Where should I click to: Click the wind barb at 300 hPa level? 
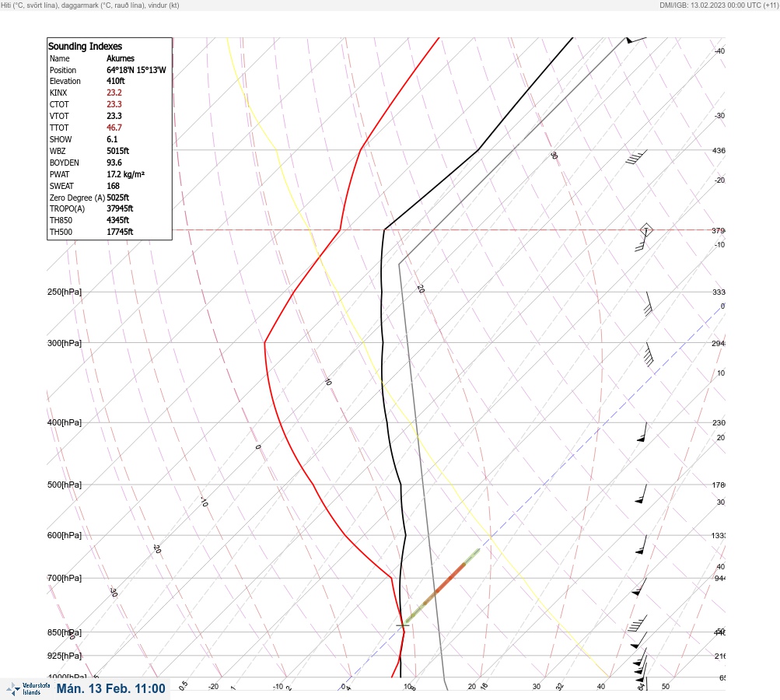click(649, 354)
